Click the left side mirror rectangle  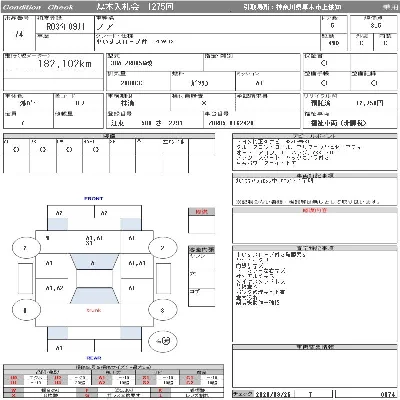pos(25,279)
